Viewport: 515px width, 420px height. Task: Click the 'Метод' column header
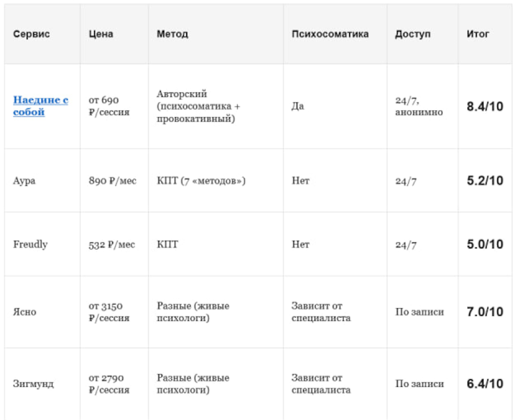(173, 34)
